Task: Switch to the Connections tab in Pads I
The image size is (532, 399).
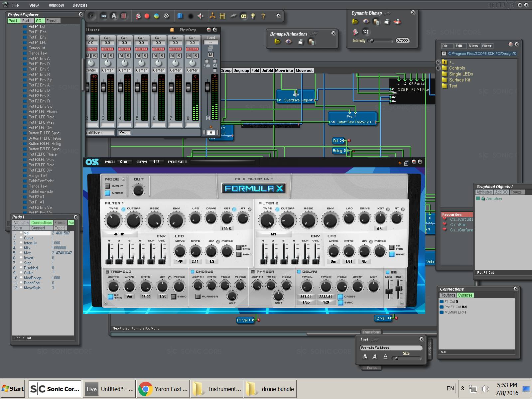Action: click(42, 223)
